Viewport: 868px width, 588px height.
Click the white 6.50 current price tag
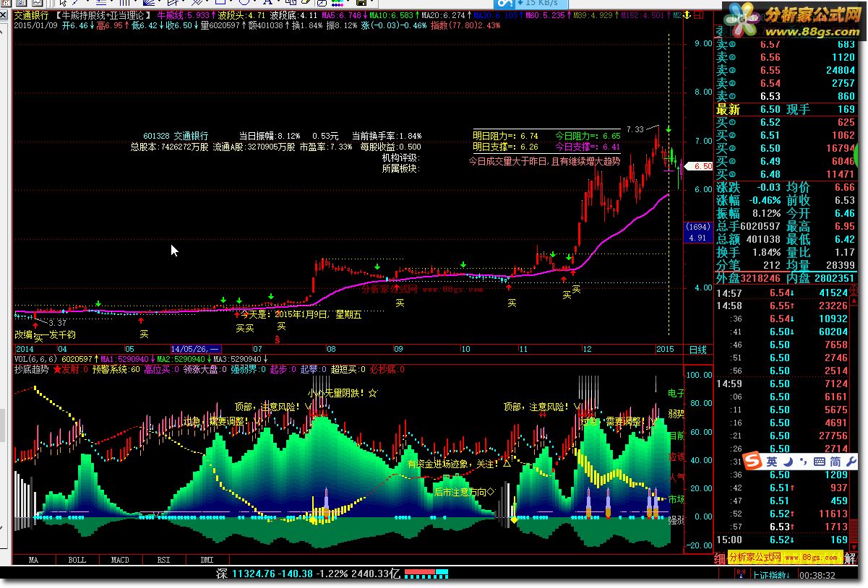click(x=700, y=165)
